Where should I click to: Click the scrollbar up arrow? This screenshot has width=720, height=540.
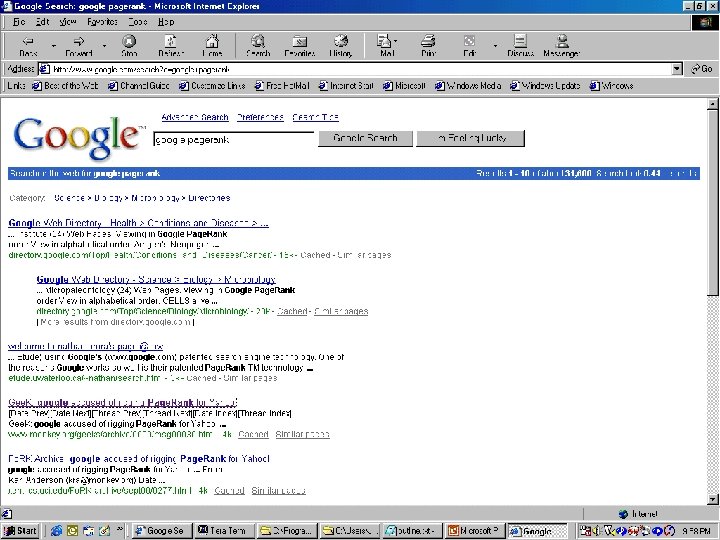[x=712, y=104]
